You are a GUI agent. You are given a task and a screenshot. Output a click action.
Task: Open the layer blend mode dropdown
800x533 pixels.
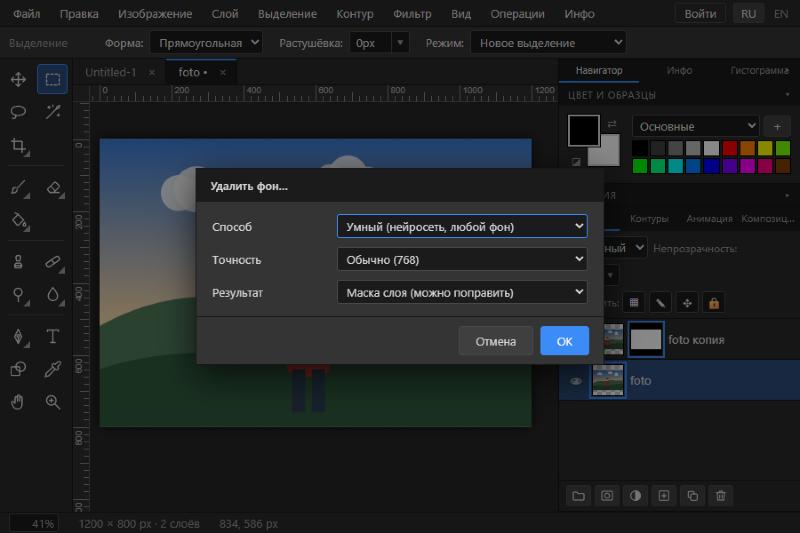click(x=625, y=248)
